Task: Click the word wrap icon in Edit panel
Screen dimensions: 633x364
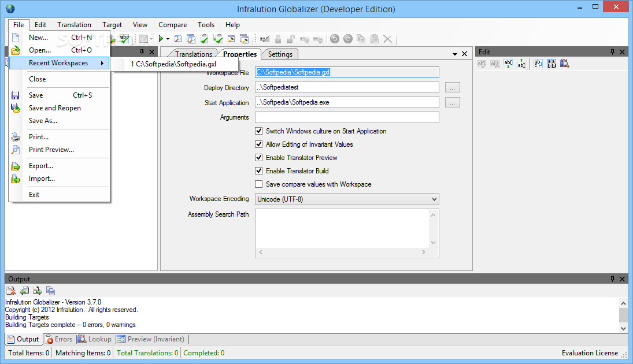Action: pos(538,64)
